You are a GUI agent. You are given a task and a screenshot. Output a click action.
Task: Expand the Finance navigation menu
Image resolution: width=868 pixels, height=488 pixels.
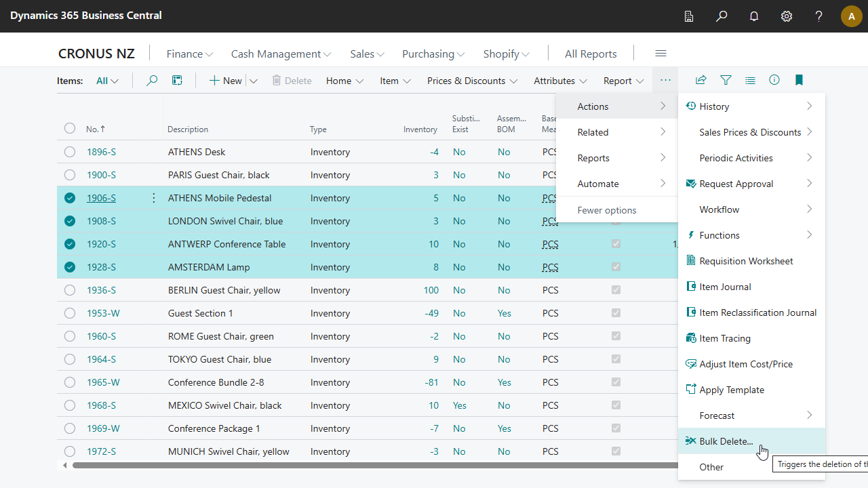(x=190, y=54)
